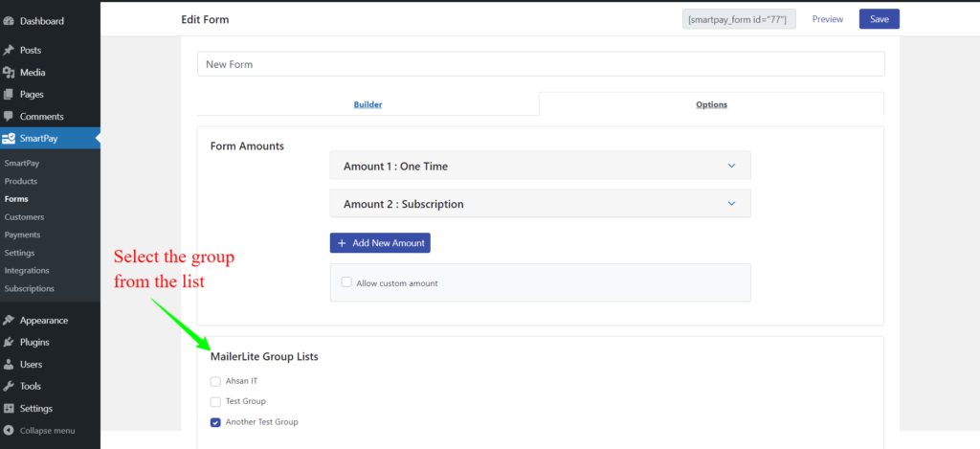The height and width of the screenshot is (449, 980).
Task: Open the Forms submenu item
Action: [16, 199]
